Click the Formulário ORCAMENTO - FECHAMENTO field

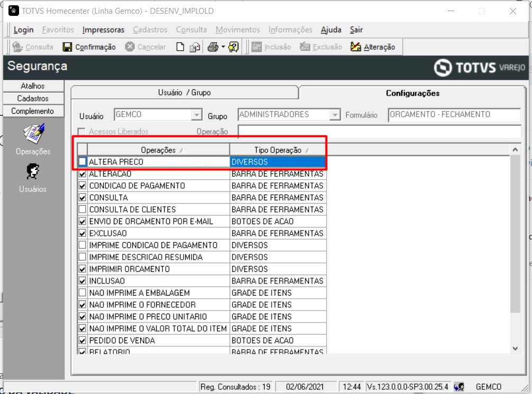pos(454,115)
